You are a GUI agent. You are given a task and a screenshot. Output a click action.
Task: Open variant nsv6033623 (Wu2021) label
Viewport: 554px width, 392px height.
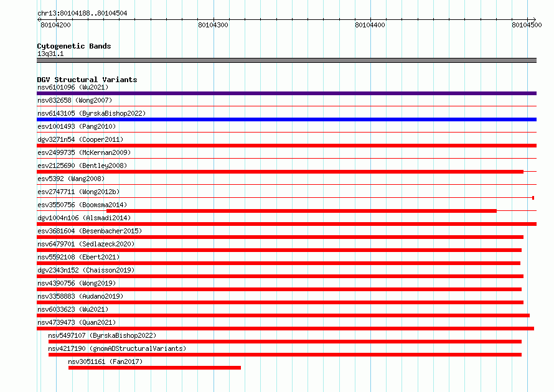click(x=73, y=309)
